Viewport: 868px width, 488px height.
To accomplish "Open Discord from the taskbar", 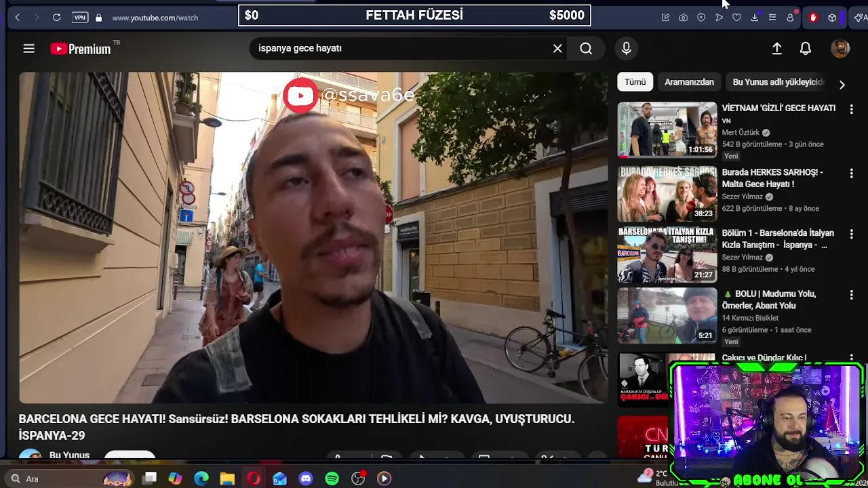I will [306, 479].
